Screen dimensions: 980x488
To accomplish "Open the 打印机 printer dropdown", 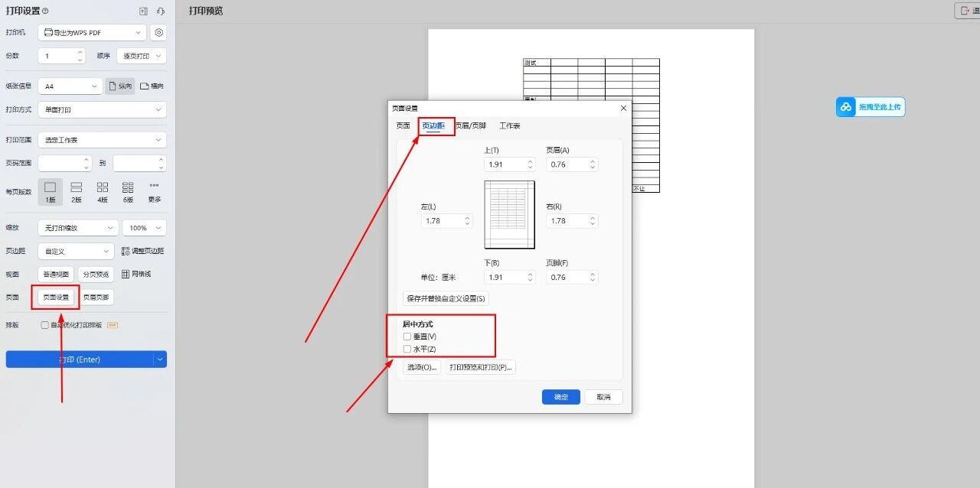I will tap(92, 33).
